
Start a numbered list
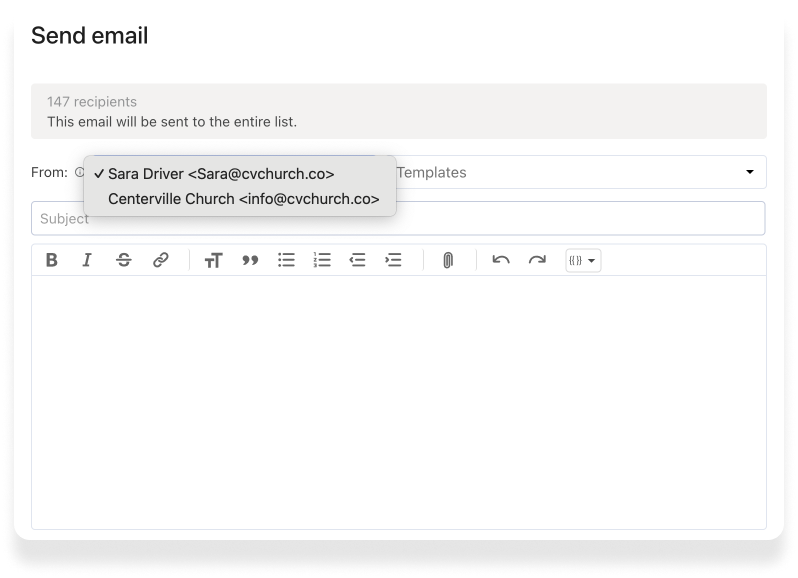pyautogui.click(x=322, y=260)
